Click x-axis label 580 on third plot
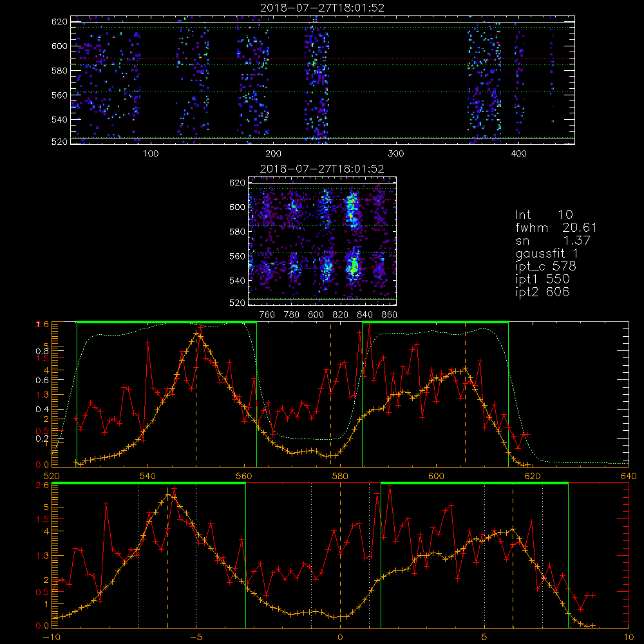This screenshot has height=644, width=644. coord(340,476)
